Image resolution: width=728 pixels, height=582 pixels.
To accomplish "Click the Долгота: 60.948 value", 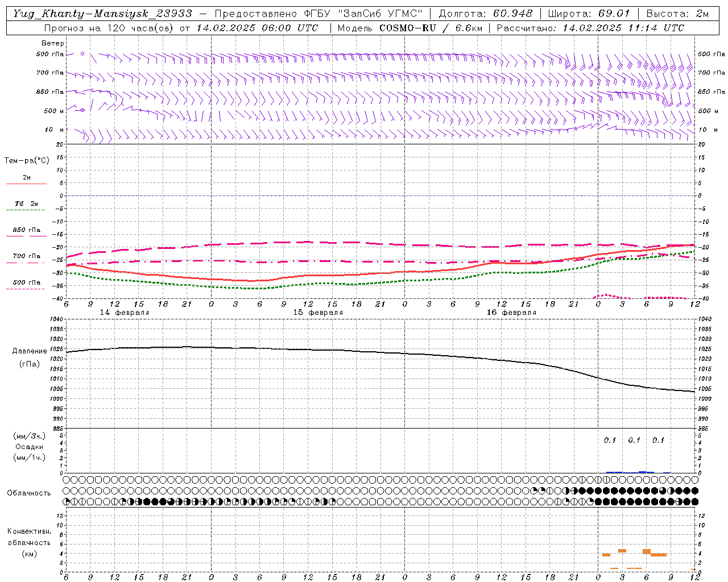I will pyautogui.click(x=486, y=14).
